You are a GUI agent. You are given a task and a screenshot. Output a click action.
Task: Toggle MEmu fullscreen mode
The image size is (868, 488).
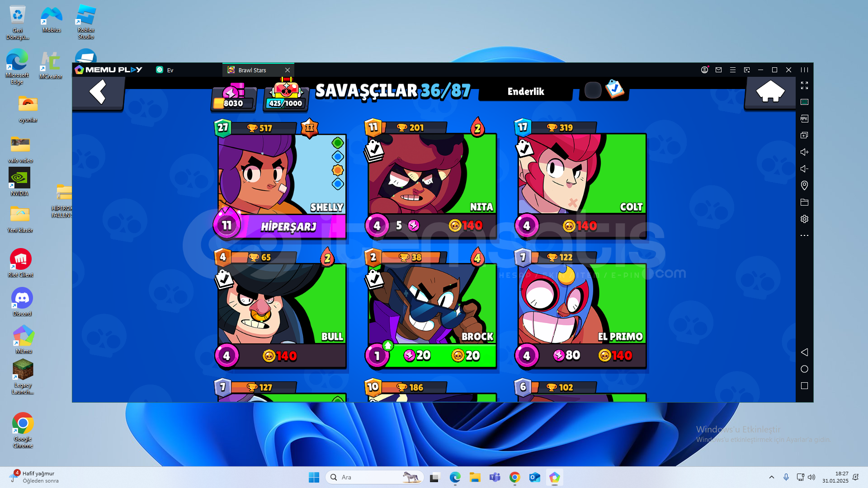point(804,85)
